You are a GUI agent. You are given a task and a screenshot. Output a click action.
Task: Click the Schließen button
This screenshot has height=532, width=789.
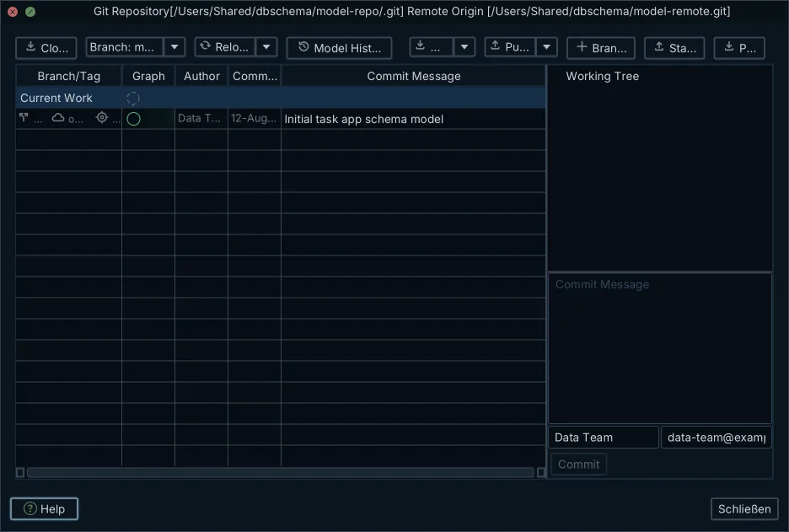(x=744, y=509)
